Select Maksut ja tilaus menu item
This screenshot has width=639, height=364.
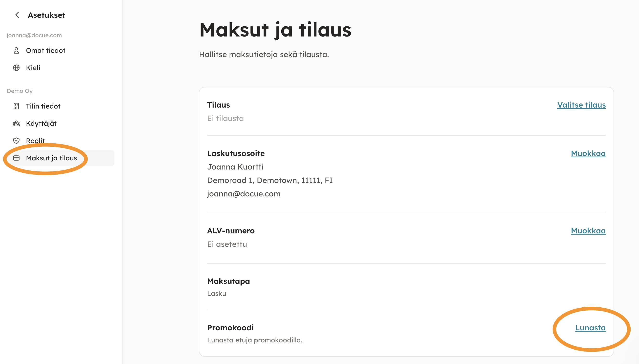51,158
